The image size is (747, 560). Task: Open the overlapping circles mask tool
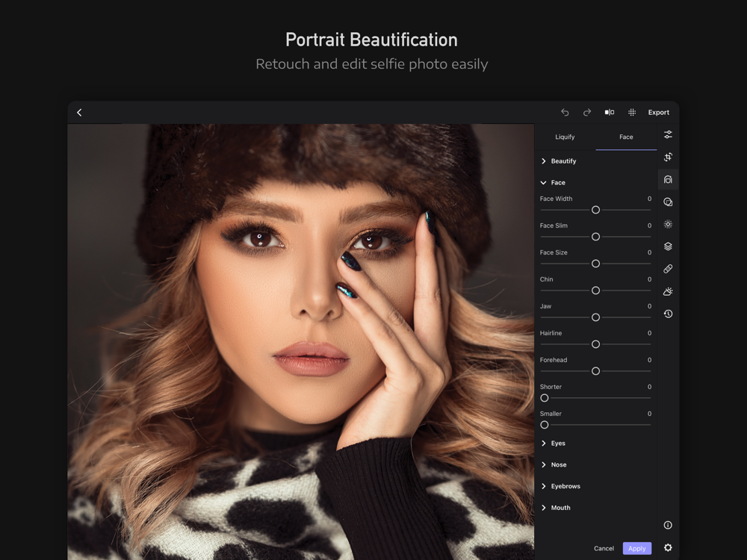pyautogui.click(x=668, y=202)
